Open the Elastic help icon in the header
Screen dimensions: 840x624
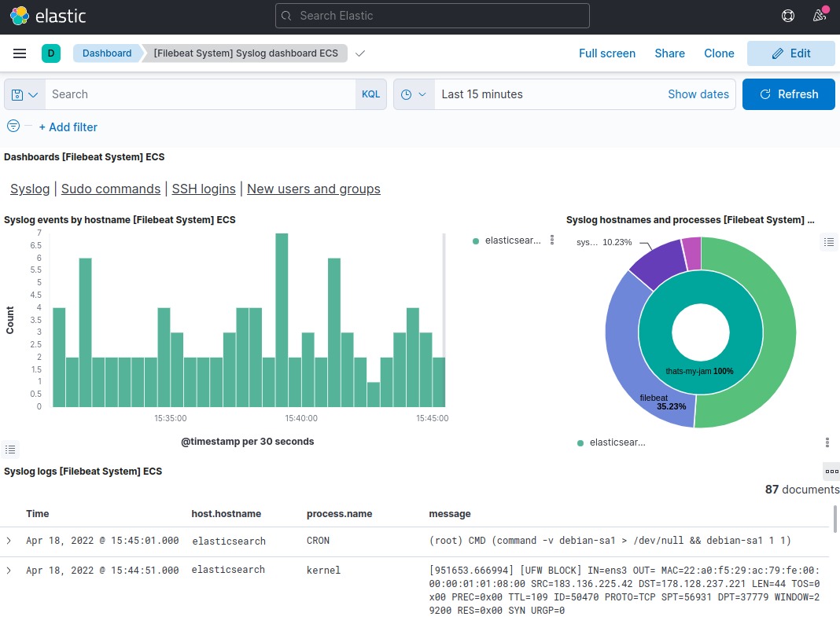(x=788, y=16)
